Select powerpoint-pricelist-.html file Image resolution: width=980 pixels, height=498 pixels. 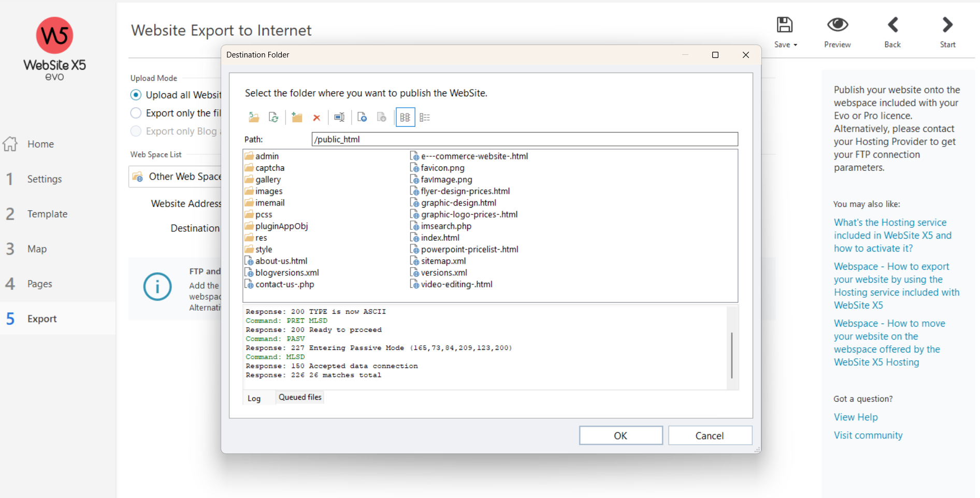(x=464, y=250)
